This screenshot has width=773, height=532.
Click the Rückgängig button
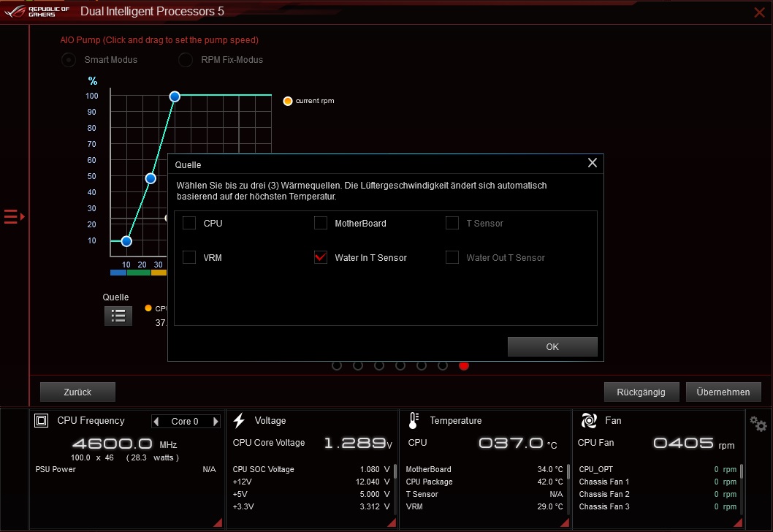(x=641, y=392)
